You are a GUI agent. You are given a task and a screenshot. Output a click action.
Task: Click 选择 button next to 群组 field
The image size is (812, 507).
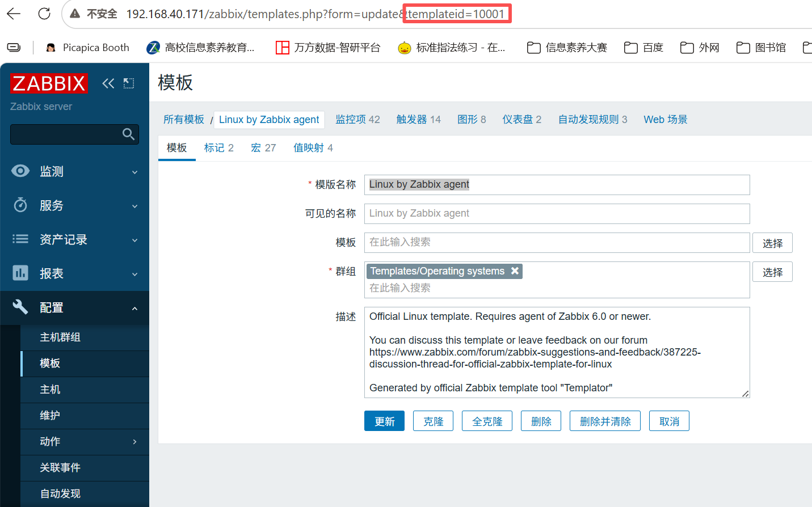(x=772, y=272)
